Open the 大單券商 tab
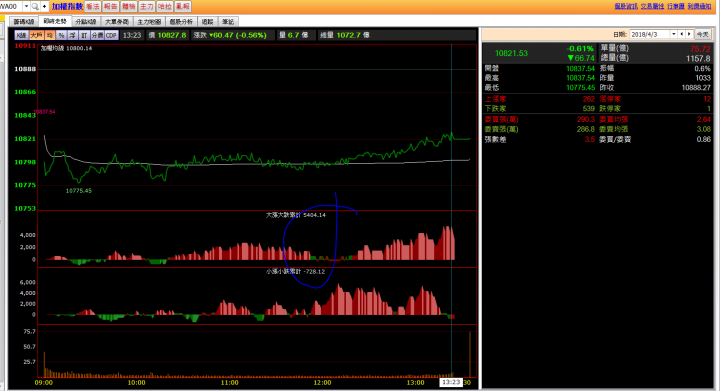This screenshot has width=720, height=391. [117, 22]
